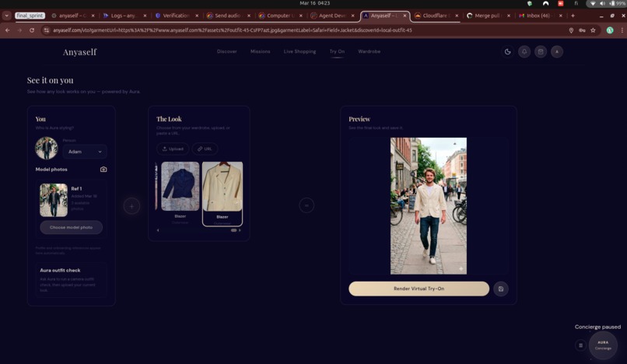Select the cream Blazer garment card
This screenshot has width=627, height=364.
[x=222, y=194]
